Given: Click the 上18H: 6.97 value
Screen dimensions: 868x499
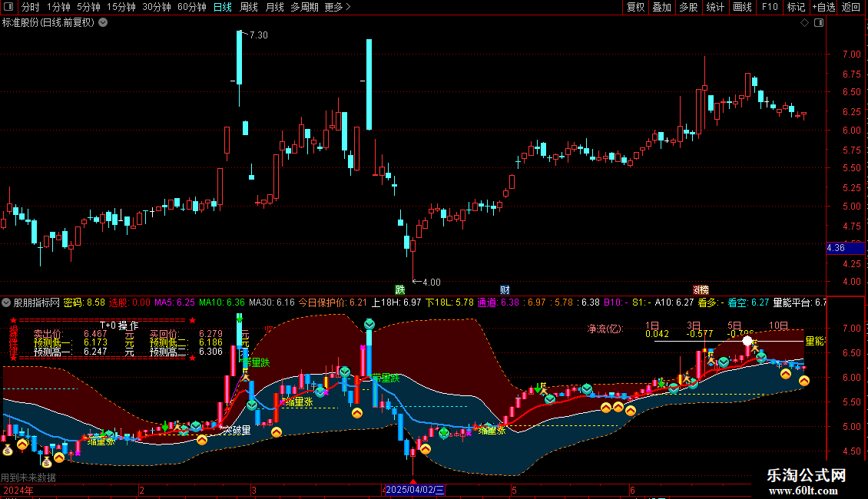Looking at the screenshot, I should point(396,302).
